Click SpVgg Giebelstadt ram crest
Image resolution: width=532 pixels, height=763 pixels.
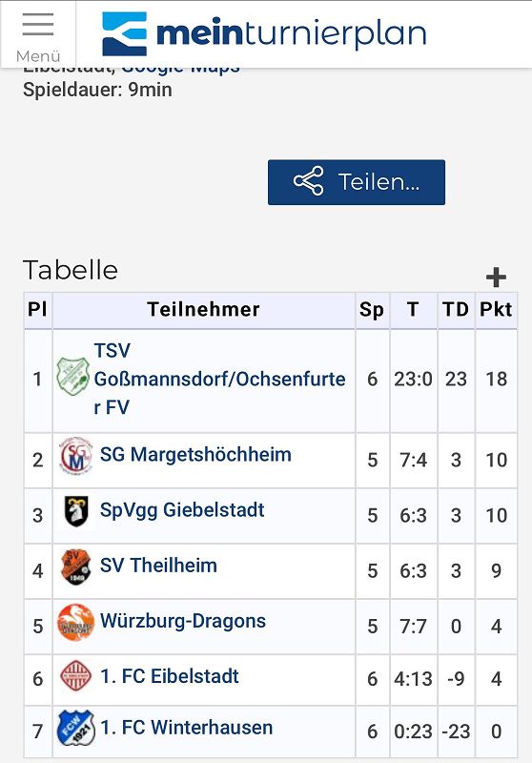tap(76, 511)
